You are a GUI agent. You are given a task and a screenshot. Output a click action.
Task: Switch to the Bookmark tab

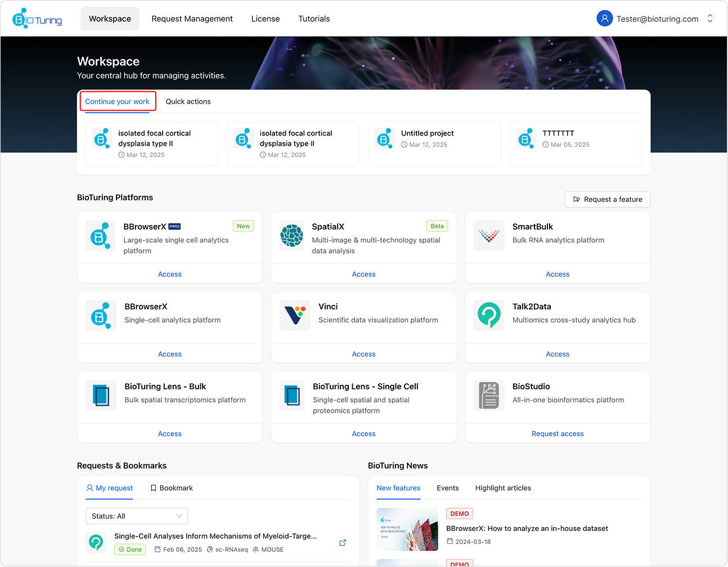(x=172, y=488)
